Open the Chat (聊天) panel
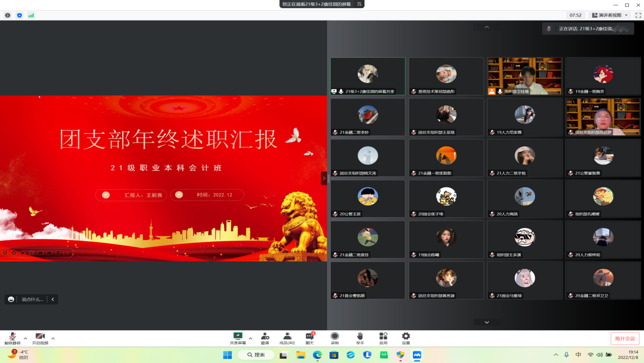This screenshot has height=363, width=644. coord(310,336)
